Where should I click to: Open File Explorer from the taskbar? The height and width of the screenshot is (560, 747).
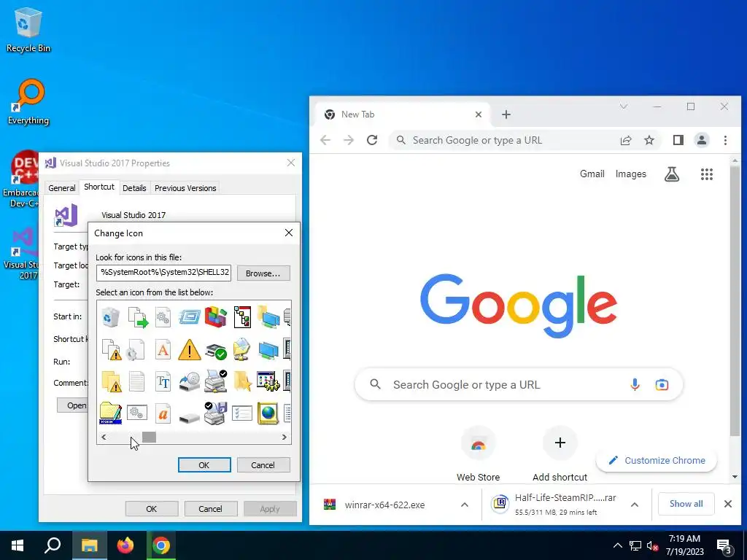[89, 545]
